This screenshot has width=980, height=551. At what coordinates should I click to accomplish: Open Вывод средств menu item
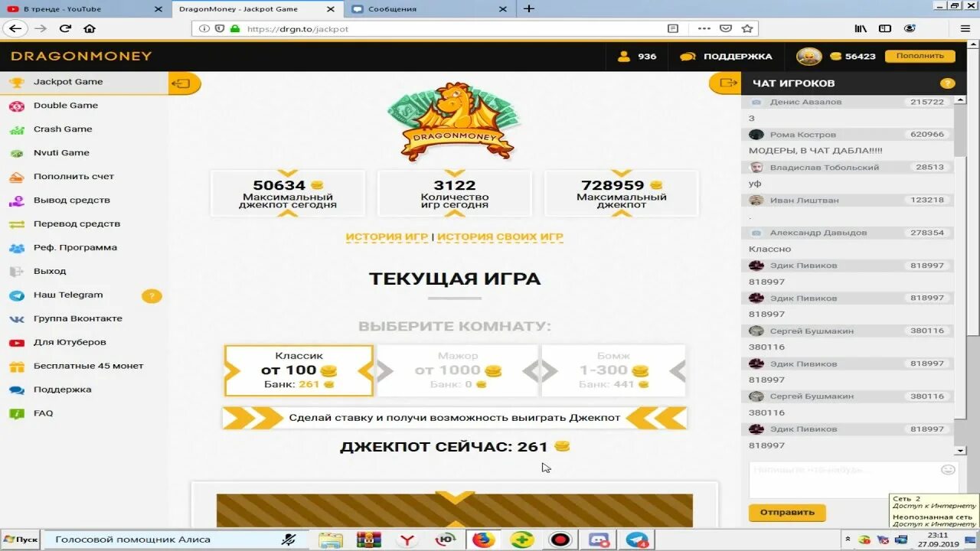tap(72, 201)
